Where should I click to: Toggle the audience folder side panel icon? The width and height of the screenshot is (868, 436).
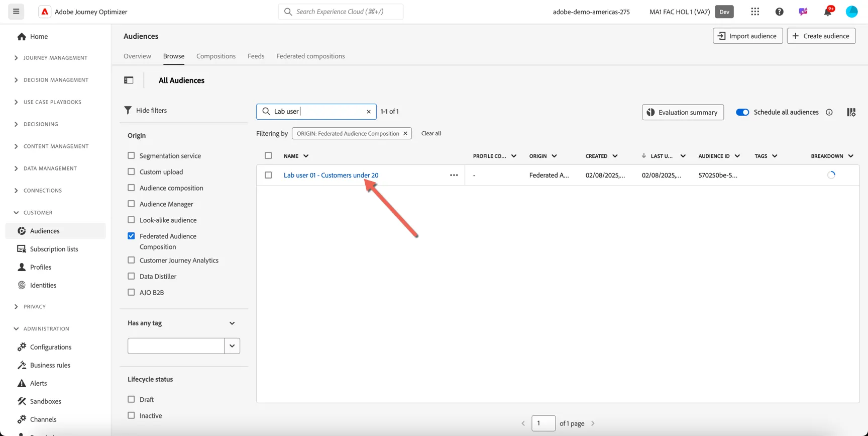(x=129, y=80)
